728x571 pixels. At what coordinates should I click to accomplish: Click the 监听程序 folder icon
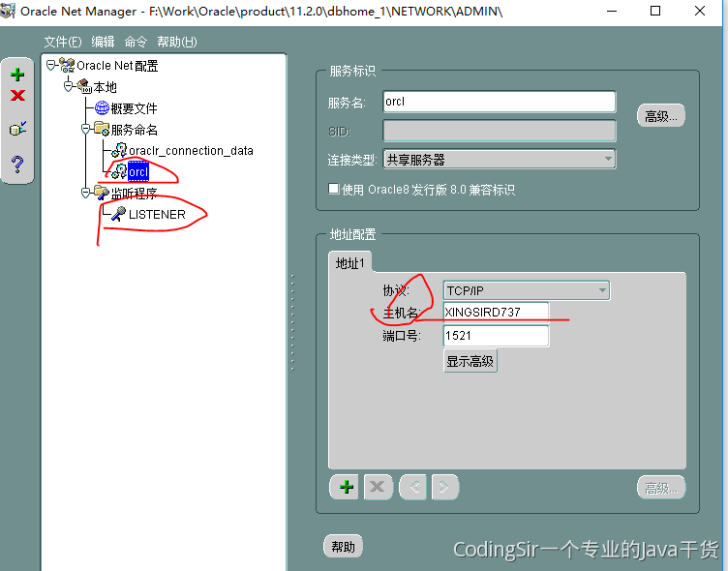pyautogui.click(x=102, y=193)
